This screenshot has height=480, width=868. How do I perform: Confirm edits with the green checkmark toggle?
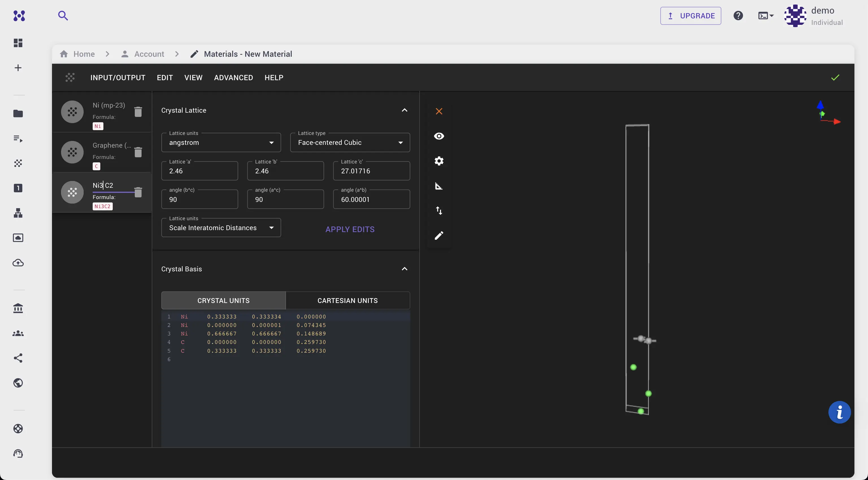coord(835,77)
